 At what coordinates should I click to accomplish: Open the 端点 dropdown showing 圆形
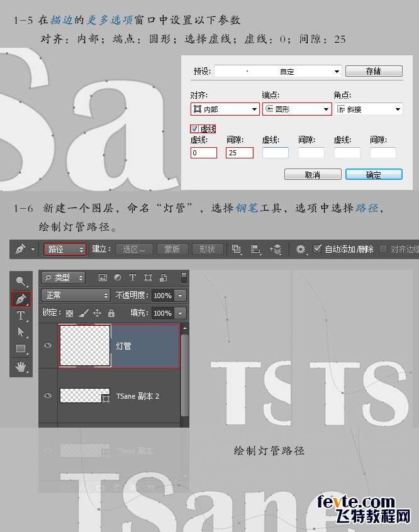297,109
